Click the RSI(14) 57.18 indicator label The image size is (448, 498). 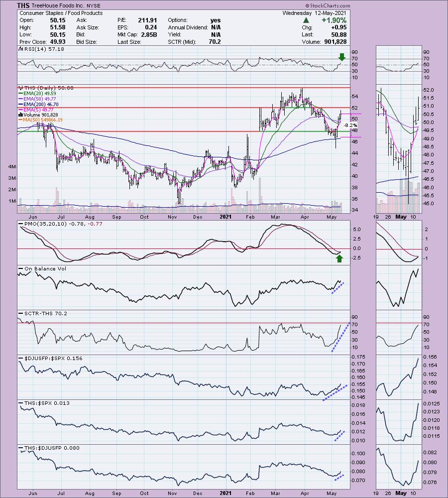click(x=44, y=49)
